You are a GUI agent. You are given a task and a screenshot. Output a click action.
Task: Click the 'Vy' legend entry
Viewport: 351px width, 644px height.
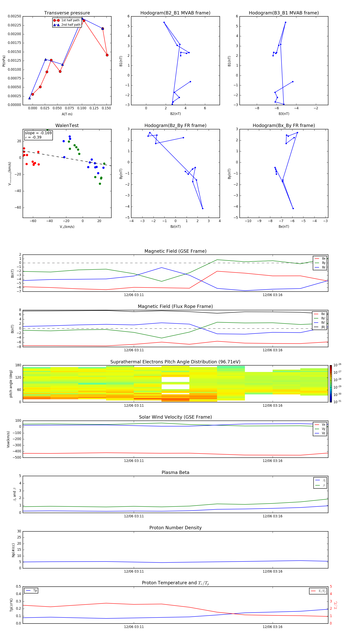[x=320, y=429]
